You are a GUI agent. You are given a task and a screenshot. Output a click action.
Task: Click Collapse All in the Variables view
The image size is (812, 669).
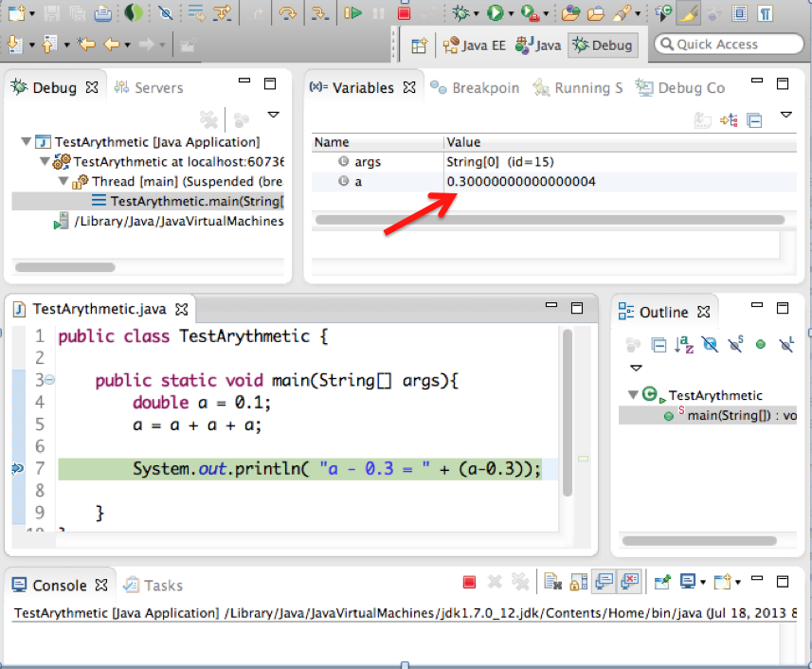pos(754,120)
